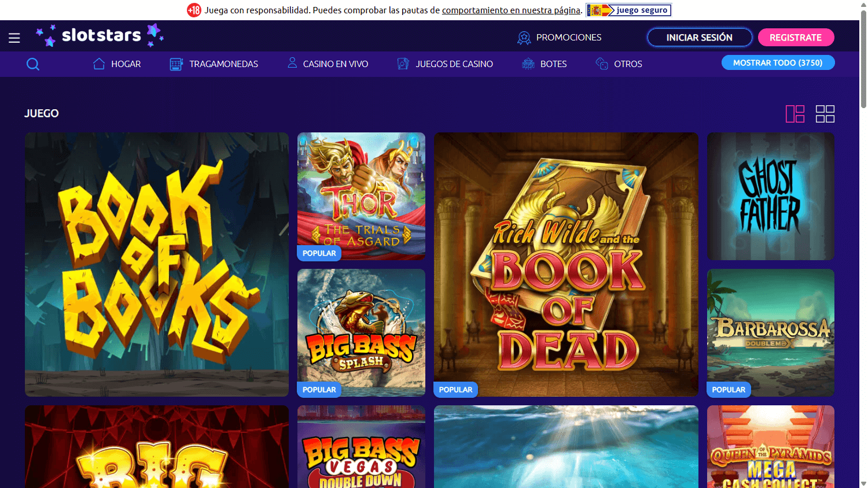Click the Regístrate button

796,38
